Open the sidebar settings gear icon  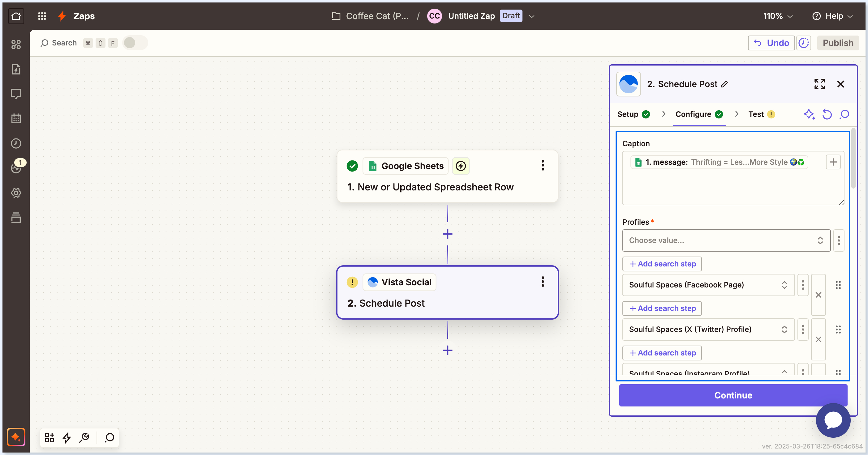(16, 193)
